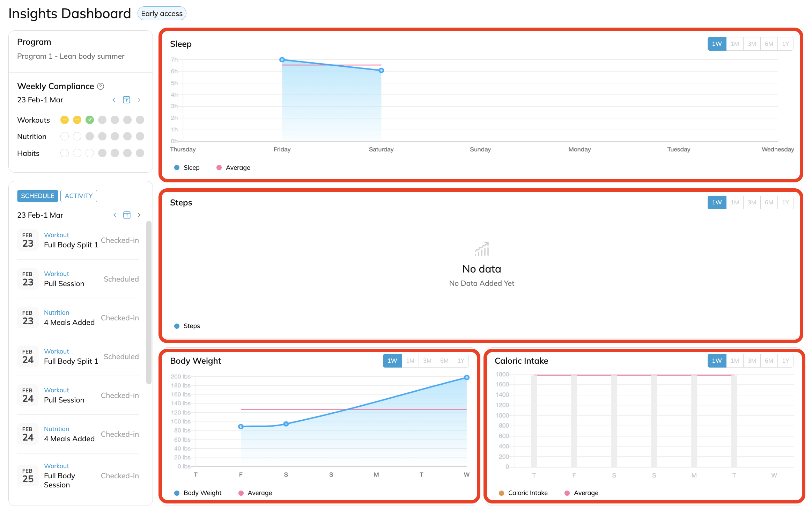Click the Saturday data point on Sleep chart
This screenshot has height=515, width=812.
[381, 71]
